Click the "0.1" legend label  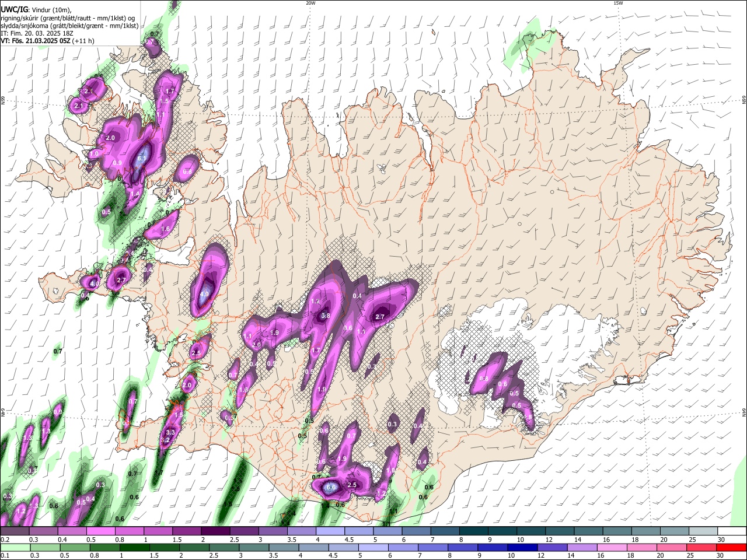[x=5, y=556]
